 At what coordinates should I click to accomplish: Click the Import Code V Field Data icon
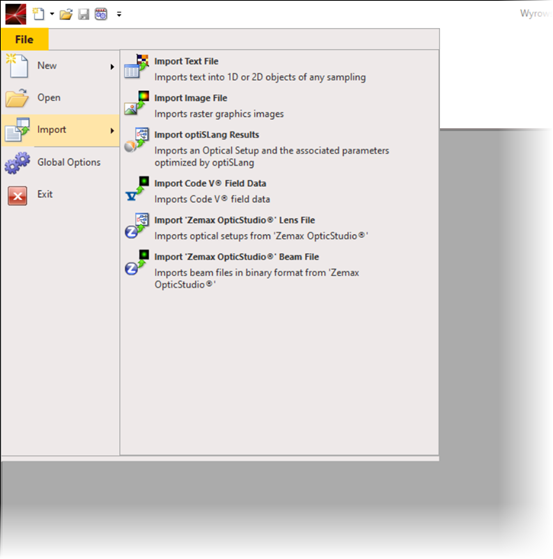tap(137, 189)
